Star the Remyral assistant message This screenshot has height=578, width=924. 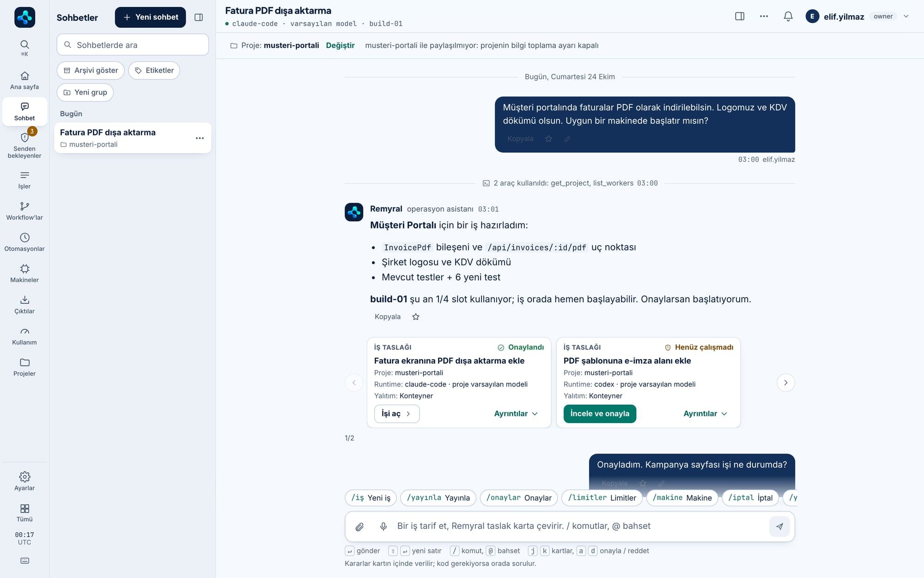pyautogui.click(x=416, y=317)
